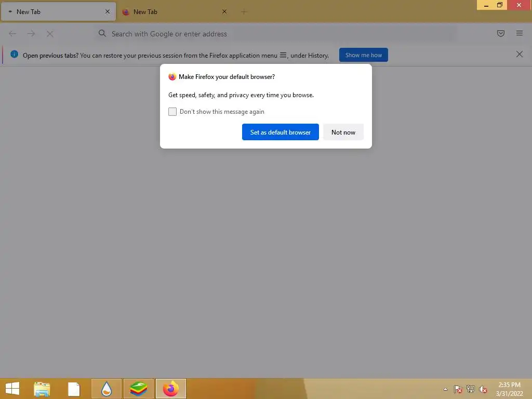The width and height of the screenshot is (532, 399).
Task: Show hidden system tray icons
Action: click(445, 389)
